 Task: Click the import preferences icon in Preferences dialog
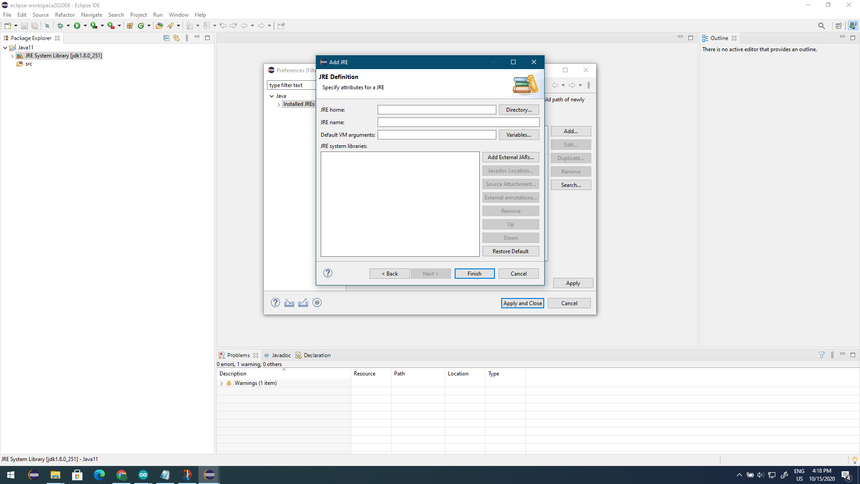[289, 303]
